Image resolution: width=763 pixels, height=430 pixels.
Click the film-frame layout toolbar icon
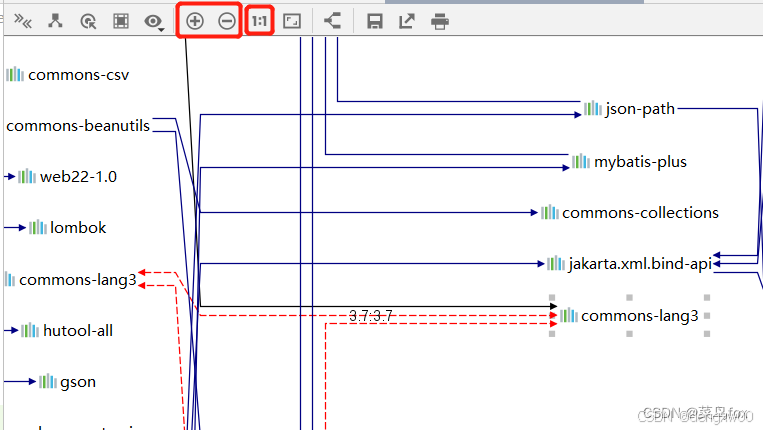pos(121,21)
